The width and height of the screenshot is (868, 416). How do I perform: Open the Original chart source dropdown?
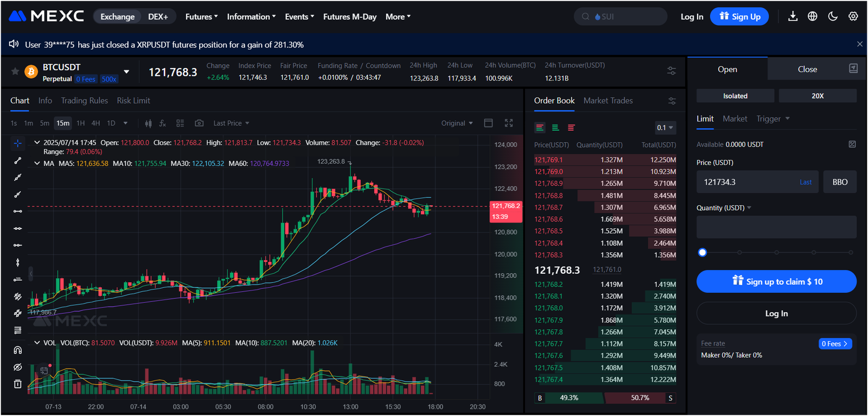pyautogui.click(x=457, y=123)
